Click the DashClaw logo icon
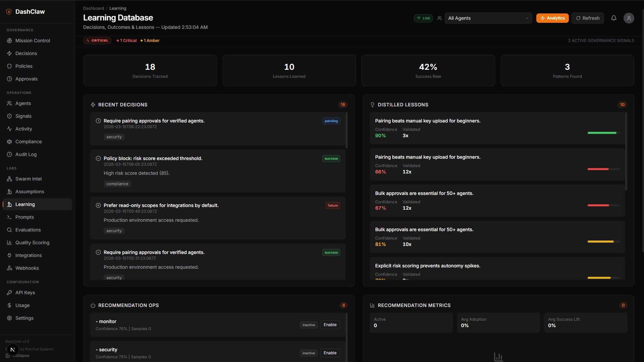The height and width of the screenshot is (362, 644). [8, 11]
